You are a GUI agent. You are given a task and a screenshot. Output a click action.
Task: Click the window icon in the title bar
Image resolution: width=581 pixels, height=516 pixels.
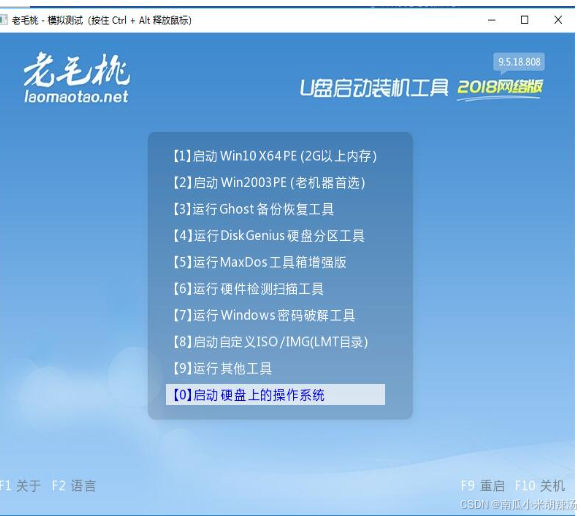point(3,20)
